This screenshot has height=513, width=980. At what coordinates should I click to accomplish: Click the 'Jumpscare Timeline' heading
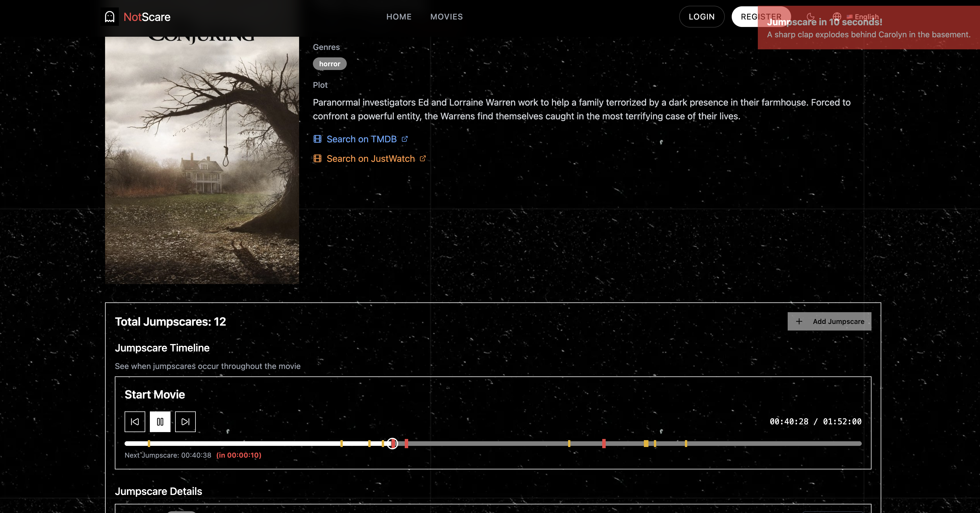(162, 347)
